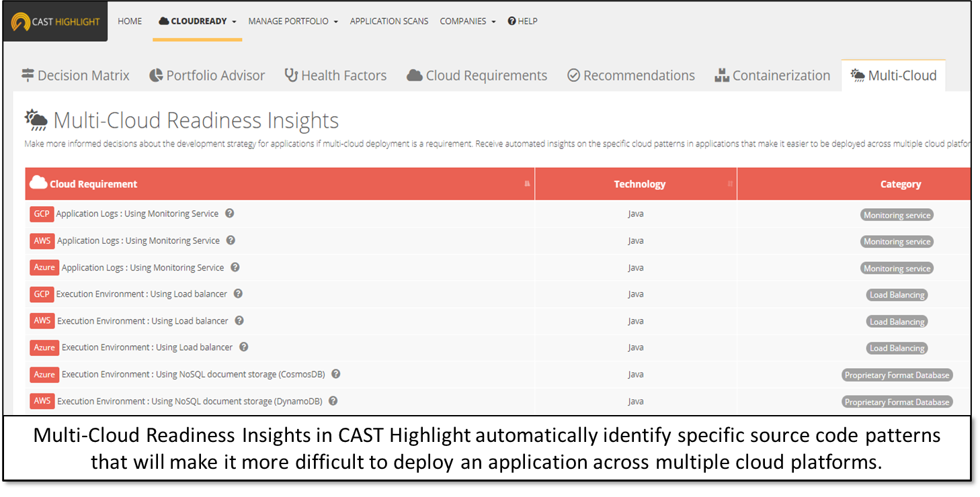Click the Azure badge on Application Logs row
This screenshot has width=980, height=497.
tap(44, 267)
